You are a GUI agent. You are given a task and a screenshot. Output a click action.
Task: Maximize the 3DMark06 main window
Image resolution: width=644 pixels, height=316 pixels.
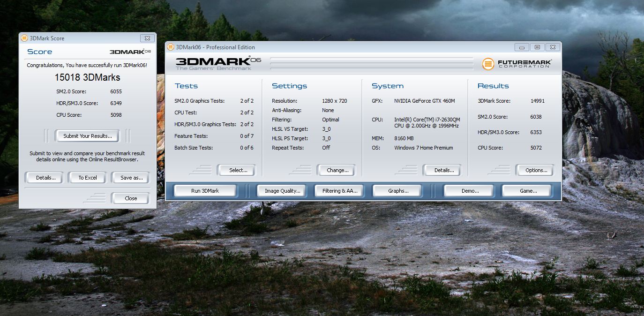coord(537,47)
